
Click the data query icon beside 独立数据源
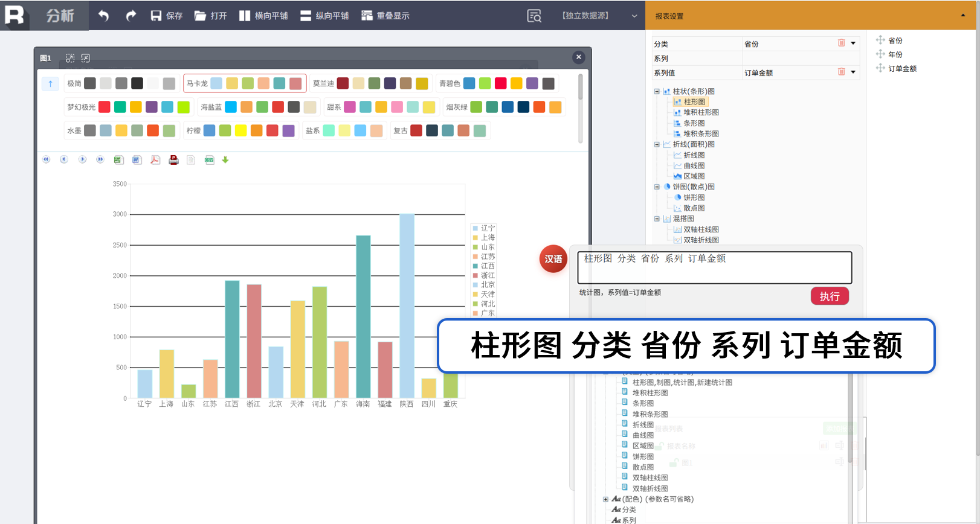click(x=534, y=16)
